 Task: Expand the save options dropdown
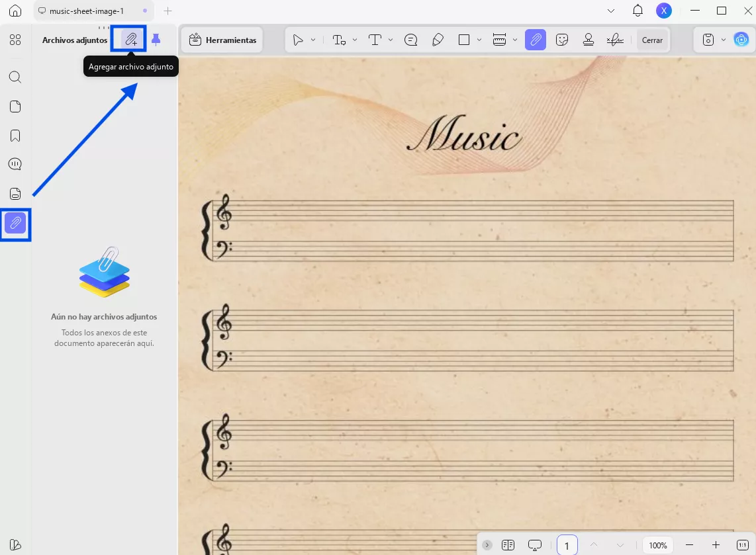723,40
